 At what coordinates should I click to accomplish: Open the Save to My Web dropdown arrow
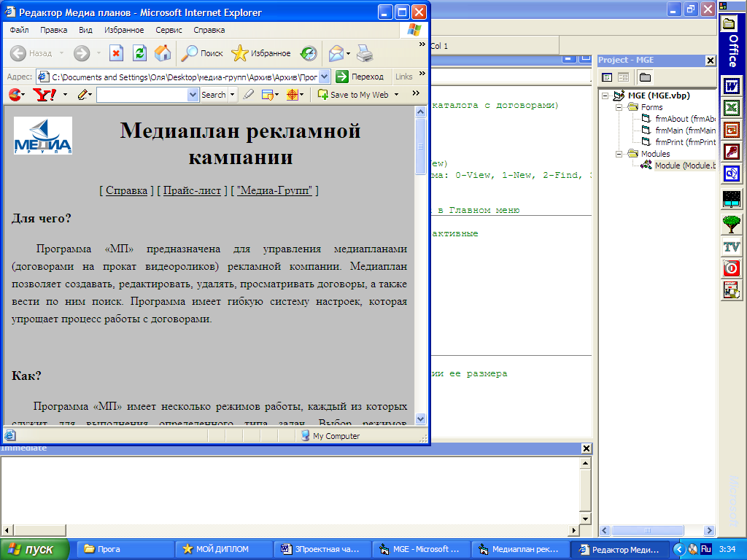tap(396, 95)
